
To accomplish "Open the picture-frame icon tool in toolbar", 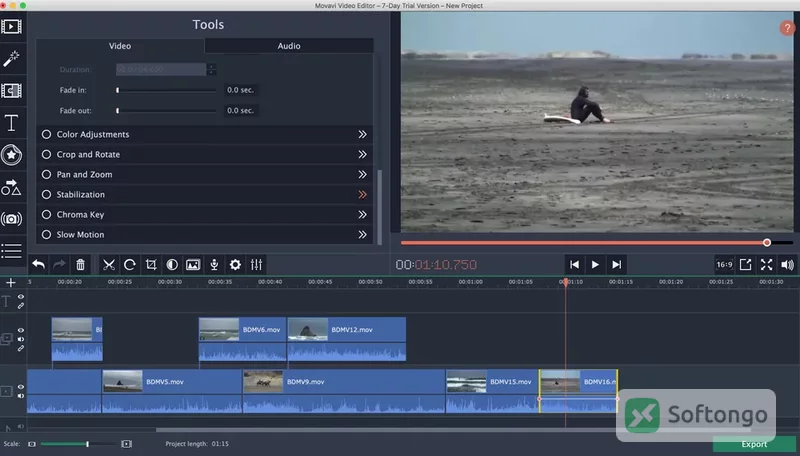I will pos(193,264).
